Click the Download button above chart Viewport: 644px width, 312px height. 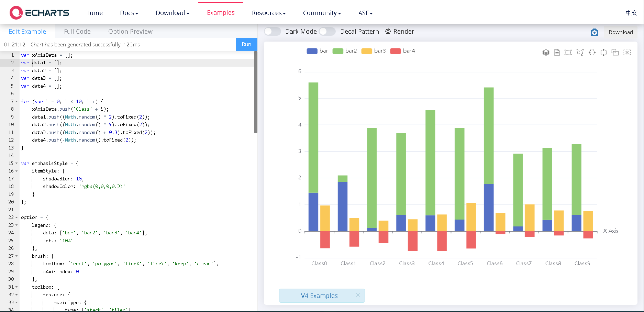coord(620,32)
